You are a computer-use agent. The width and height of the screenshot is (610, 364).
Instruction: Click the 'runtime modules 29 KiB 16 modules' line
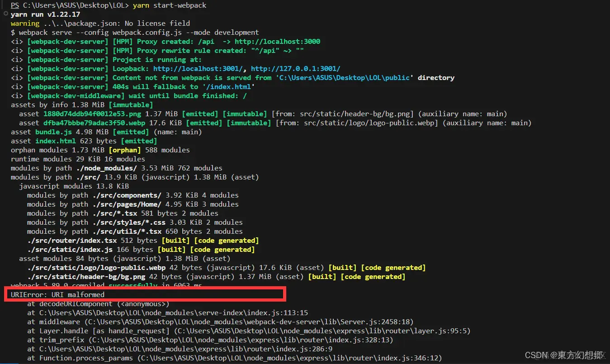[78, 159]
